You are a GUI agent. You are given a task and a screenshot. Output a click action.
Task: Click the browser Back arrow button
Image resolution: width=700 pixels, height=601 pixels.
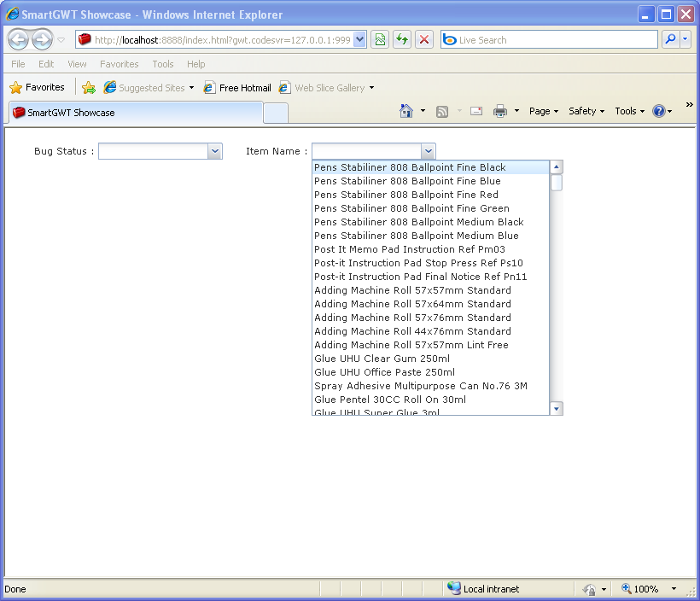pos(18,40)
